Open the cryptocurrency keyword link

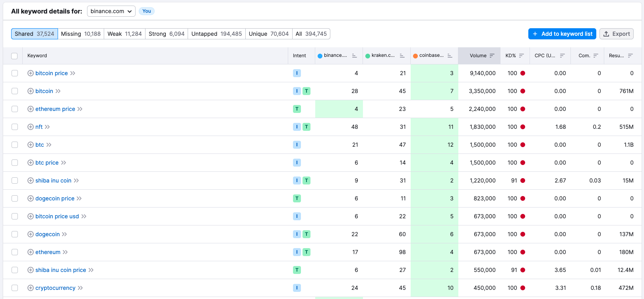[x=55, y=288]
